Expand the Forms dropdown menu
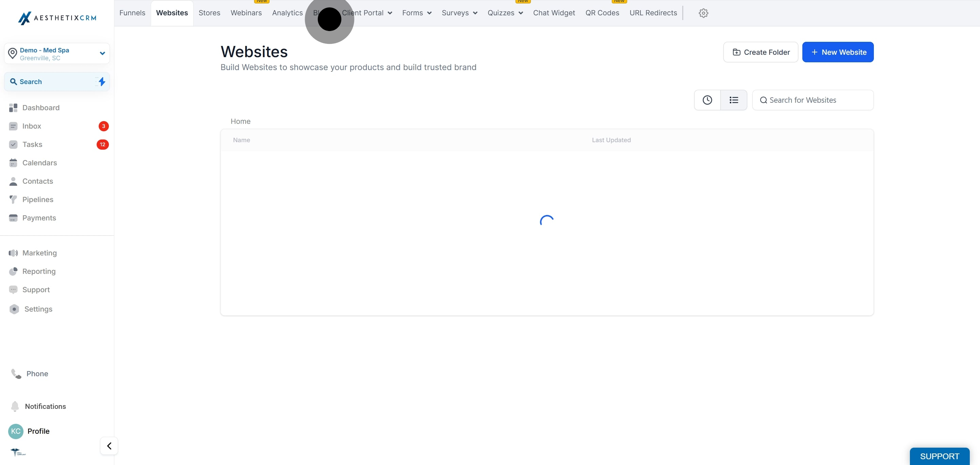This screenshot has height=465, width=980. coord(416,13)
